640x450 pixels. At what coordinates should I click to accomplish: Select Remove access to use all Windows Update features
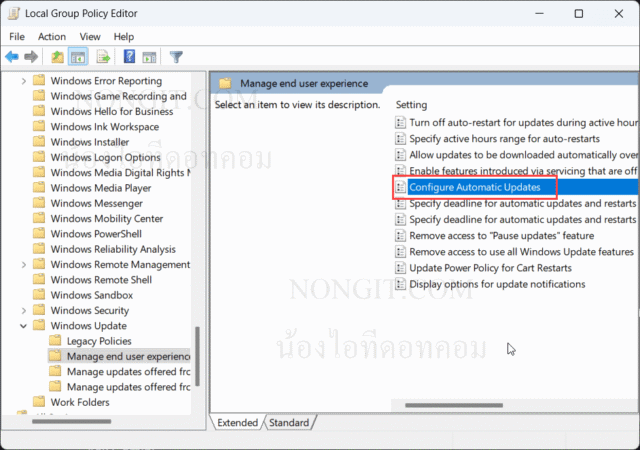[x=522, y=252]
